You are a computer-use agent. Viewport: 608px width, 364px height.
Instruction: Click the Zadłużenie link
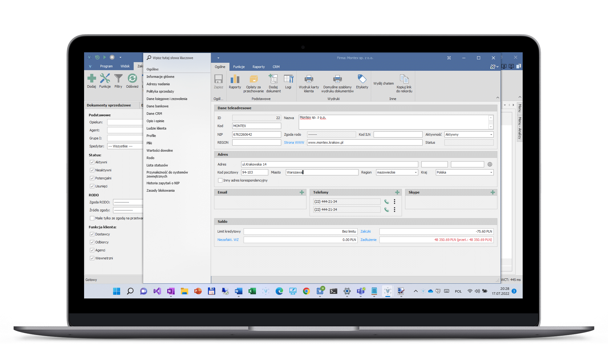[x=368, y=240]
